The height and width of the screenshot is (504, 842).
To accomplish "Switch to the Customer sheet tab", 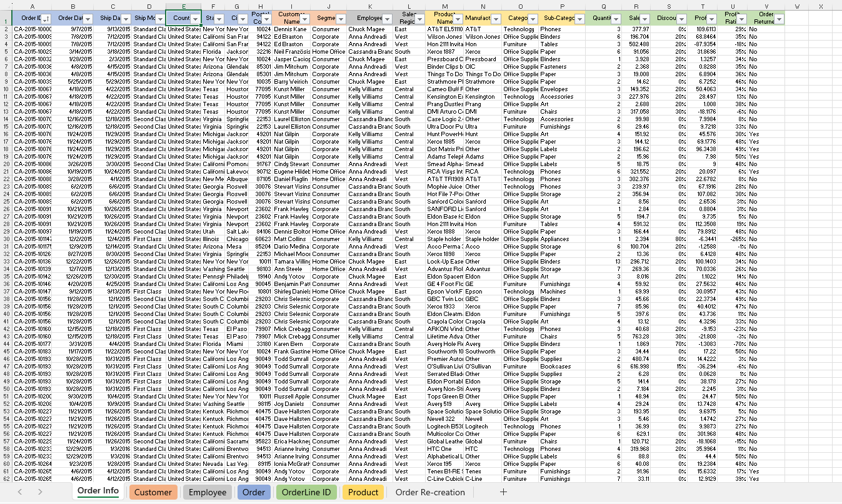I will [x=153, y=492].
